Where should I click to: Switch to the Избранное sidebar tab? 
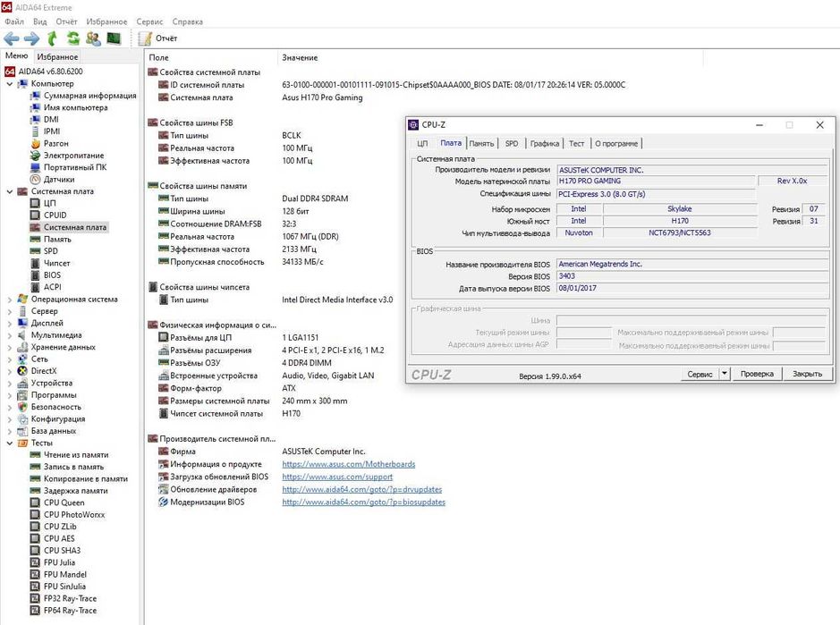point(57,56)
